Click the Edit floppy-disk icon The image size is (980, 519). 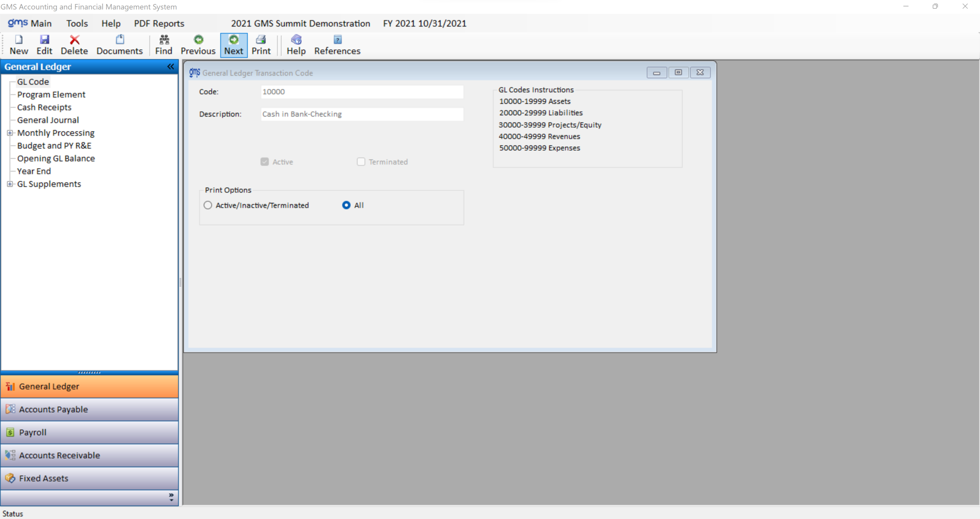[44, 40]
